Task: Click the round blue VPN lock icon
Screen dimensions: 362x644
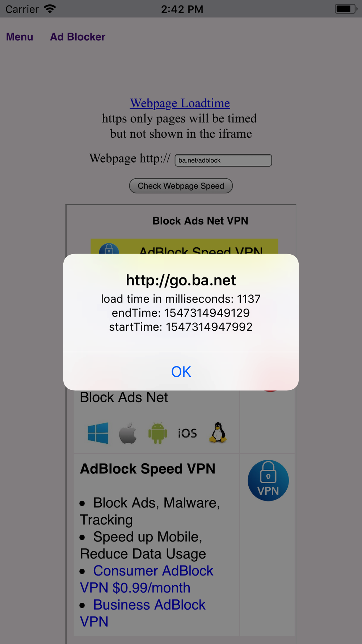Action: coord(268,481)
